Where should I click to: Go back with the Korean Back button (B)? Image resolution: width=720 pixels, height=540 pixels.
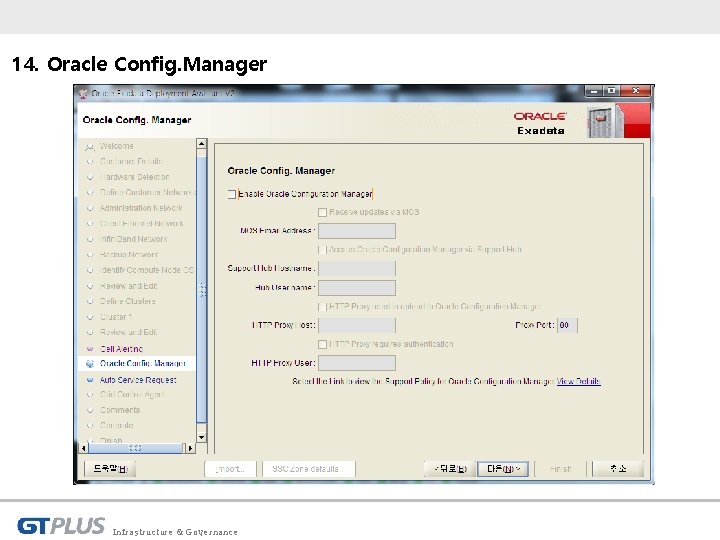point(450,469)
